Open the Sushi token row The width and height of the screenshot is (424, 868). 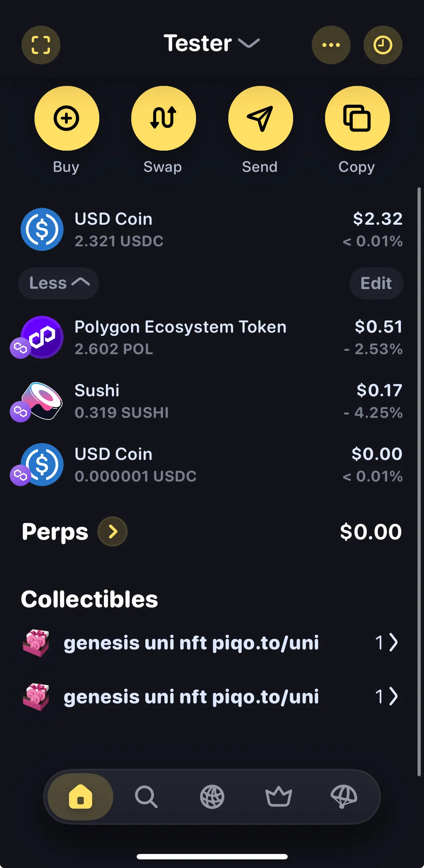coord(211,401)
